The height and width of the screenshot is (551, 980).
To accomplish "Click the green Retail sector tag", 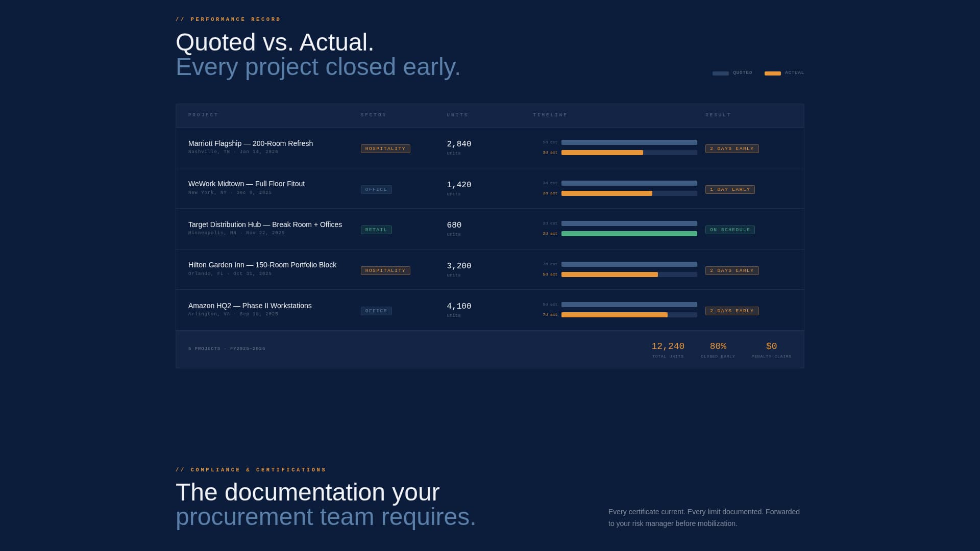I will [x=376, y=230].
